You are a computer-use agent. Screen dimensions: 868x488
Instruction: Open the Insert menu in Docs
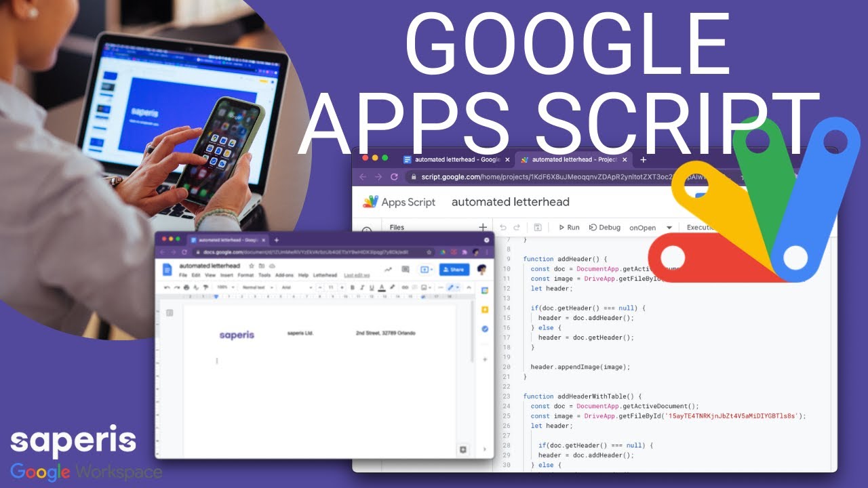(226, 275)
